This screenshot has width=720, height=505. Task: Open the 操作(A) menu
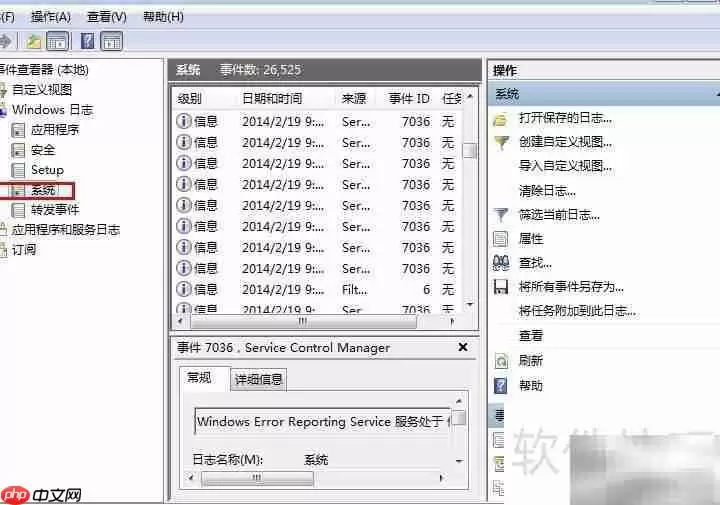click(x=51, y=17)
